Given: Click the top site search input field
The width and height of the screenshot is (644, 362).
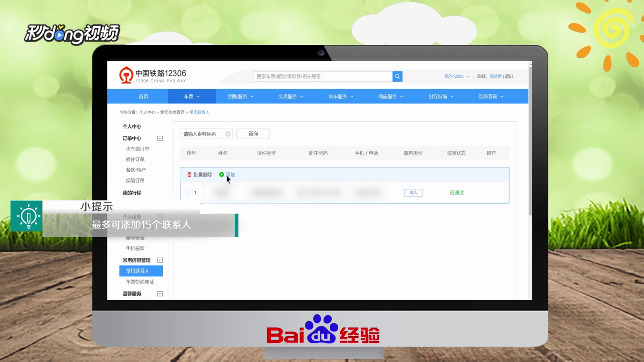Looking at the screenshot, I should 323,76.
